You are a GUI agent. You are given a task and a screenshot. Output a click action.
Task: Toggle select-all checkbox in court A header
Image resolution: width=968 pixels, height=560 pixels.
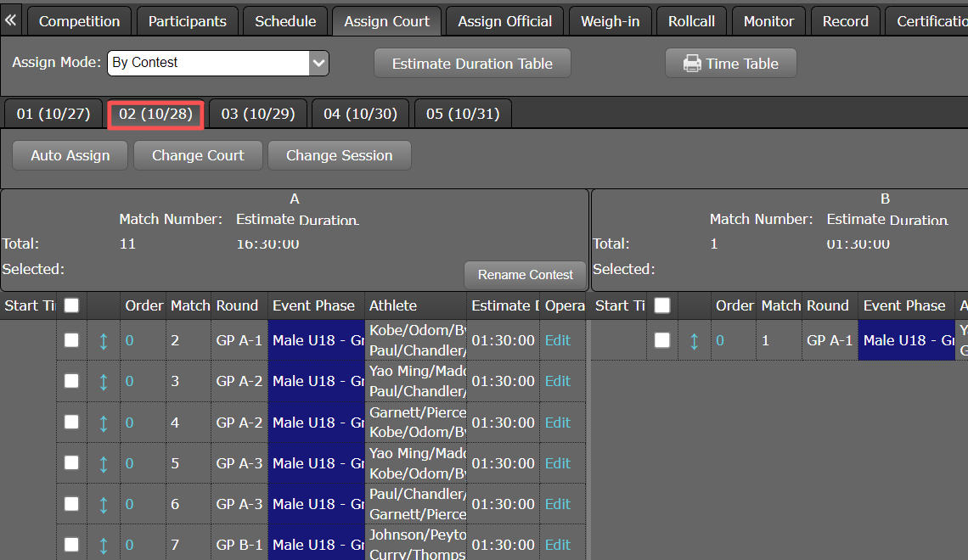point(72,305)
